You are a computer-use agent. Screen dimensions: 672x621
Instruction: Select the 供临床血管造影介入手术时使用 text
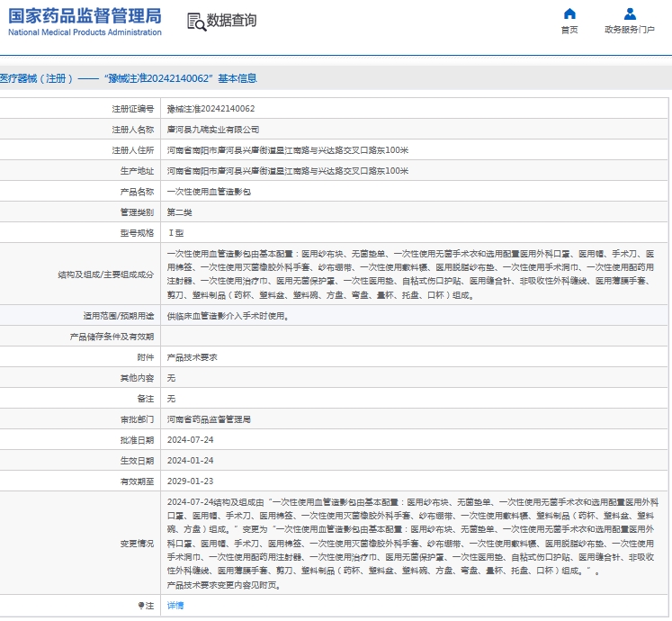coord(228,316)
